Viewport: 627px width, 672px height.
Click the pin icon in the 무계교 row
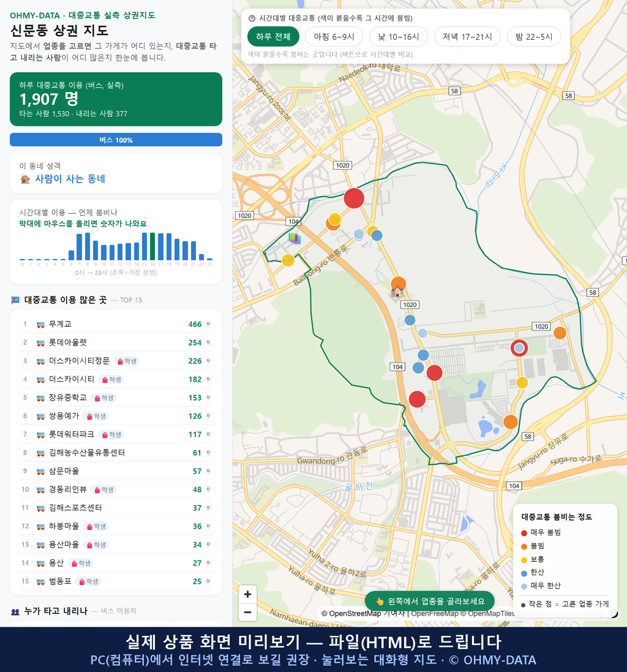208,324
